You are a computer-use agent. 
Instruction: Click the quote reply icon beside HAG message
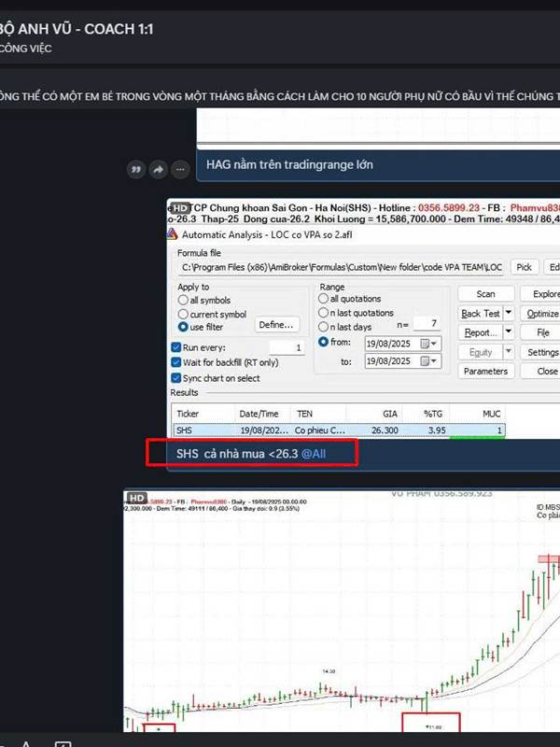tap(135, 169)
